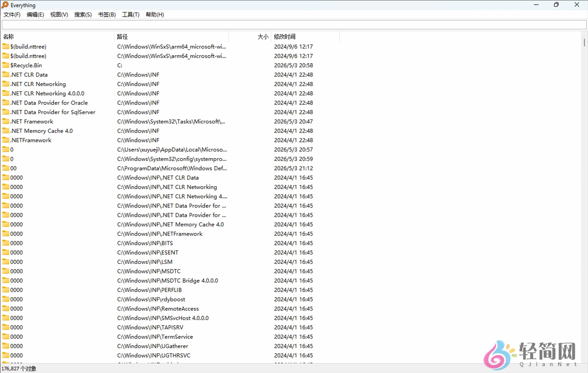
Task: Select the .NET CLR Networking 4.0.0.0 folder icon
Action: pyautogui.click(x=6, y=93)
